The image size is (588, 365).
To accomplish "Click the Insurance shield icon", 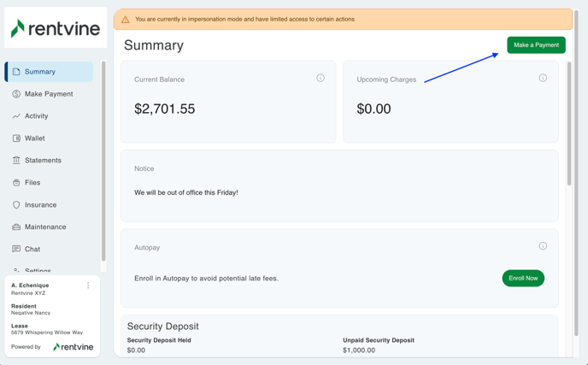I will (16, 205).
